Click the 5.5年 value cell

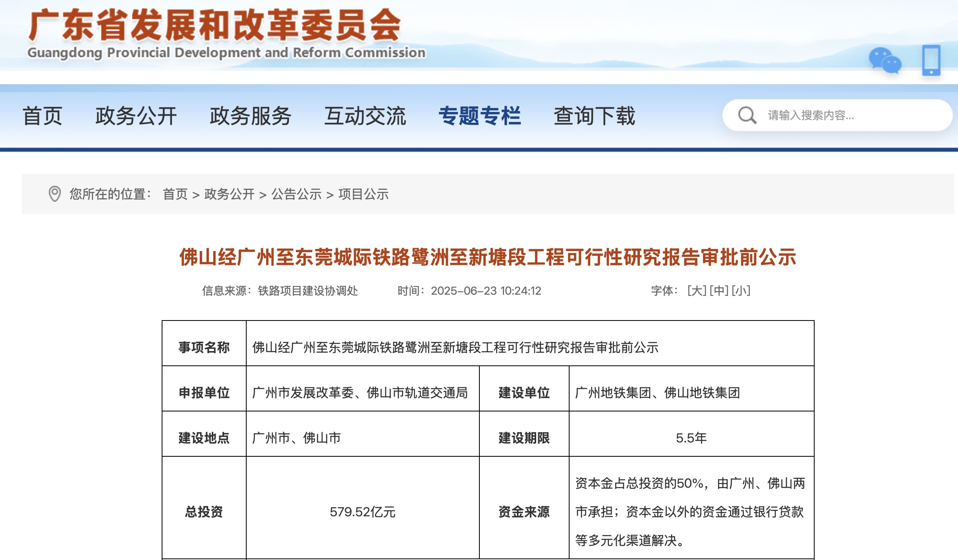[691, 434]
